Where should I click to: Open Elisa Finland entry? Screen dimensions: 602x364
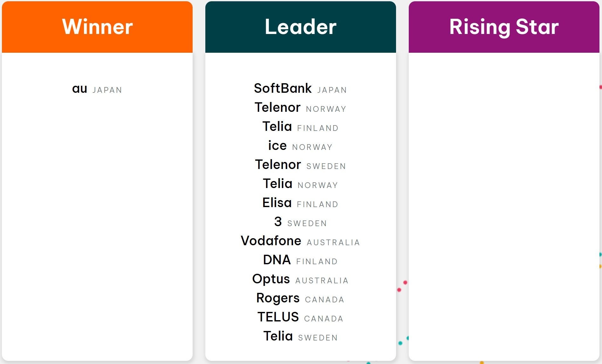pyautogui.click(x=300, y=203)
